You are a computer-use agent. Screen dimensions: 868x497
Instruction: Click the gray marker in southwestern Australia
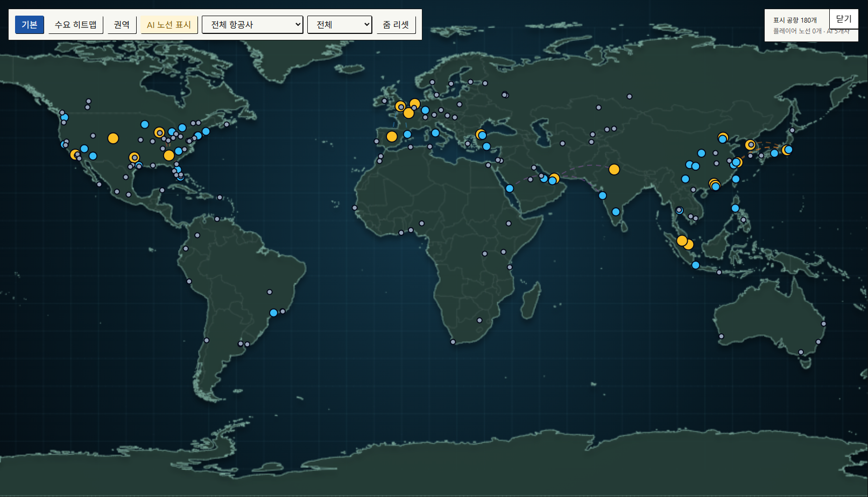(x=721, y=337)
